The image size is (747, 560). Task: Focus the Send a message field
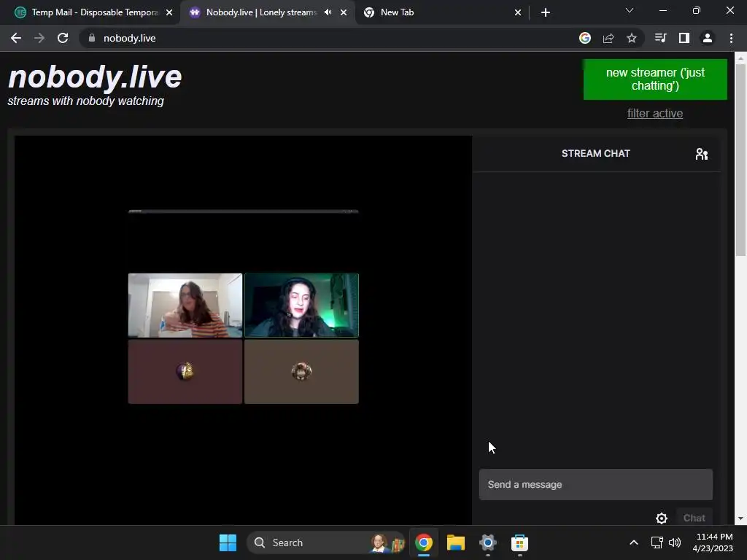(x=595, y=484)
